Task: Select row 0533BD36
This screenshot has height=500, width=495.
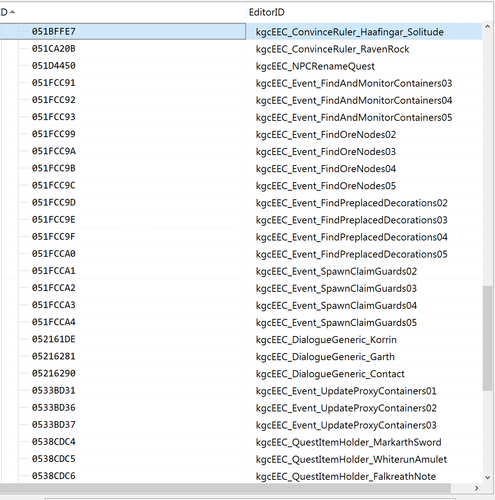Action: coord(54,408)
